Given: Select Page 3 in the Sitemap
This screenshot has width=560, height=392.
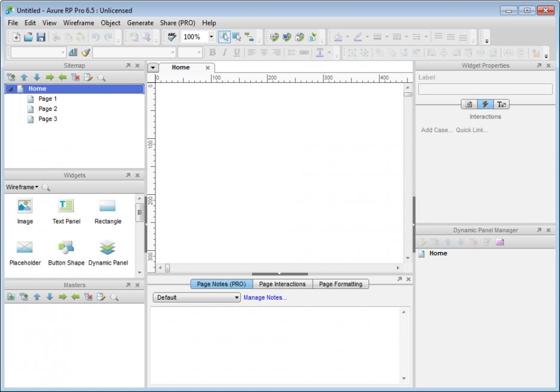Looking at the screenshot, I should point(48,119).
